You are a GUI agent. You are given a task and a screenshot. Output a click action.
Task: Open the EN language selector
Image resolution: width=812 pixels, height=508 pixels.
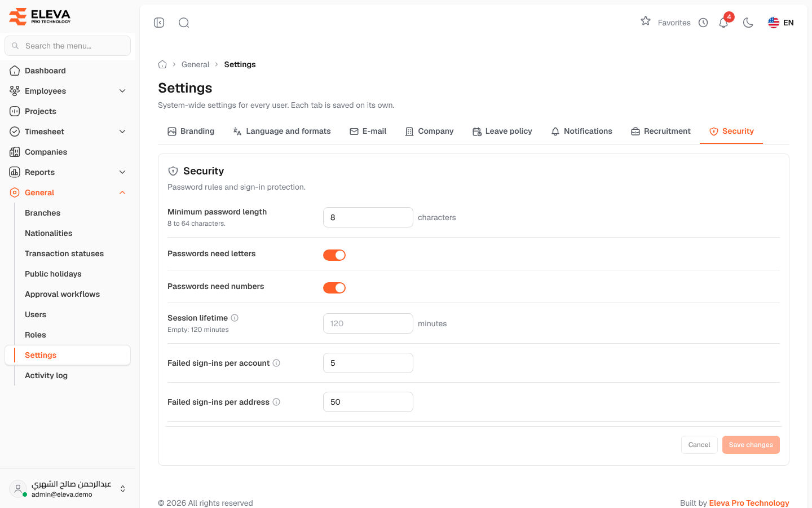[781, 23]
